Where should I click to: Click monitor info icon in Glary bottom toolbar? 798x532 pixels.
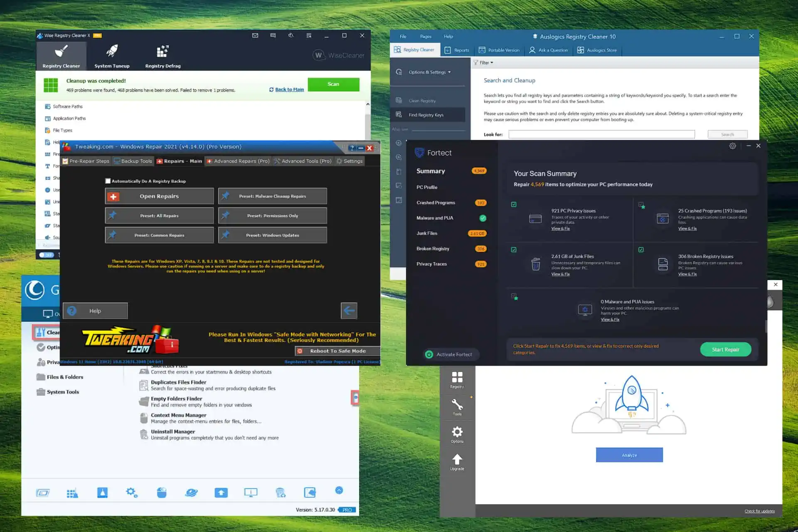pos(251,493)
